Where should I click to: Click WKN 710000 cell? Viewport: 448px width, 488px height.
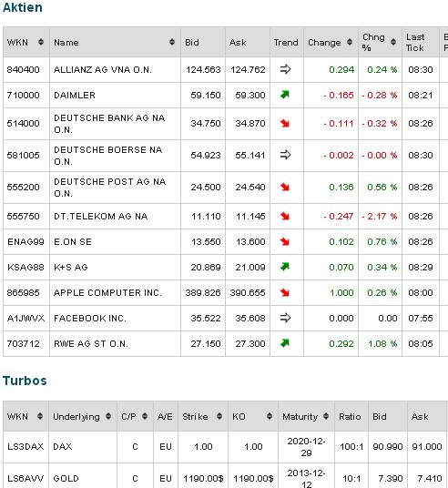tap(23, 95)
